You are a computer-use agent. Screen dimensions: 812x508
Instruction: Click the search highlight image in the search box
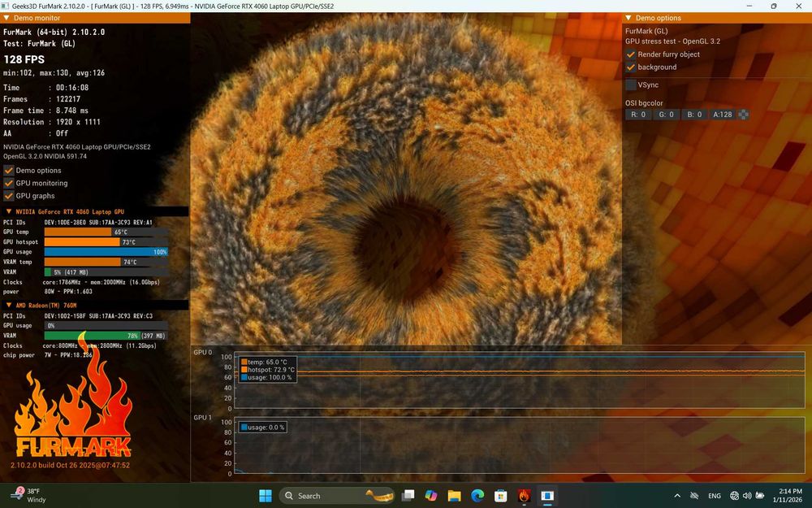click(x=379, y=496)
